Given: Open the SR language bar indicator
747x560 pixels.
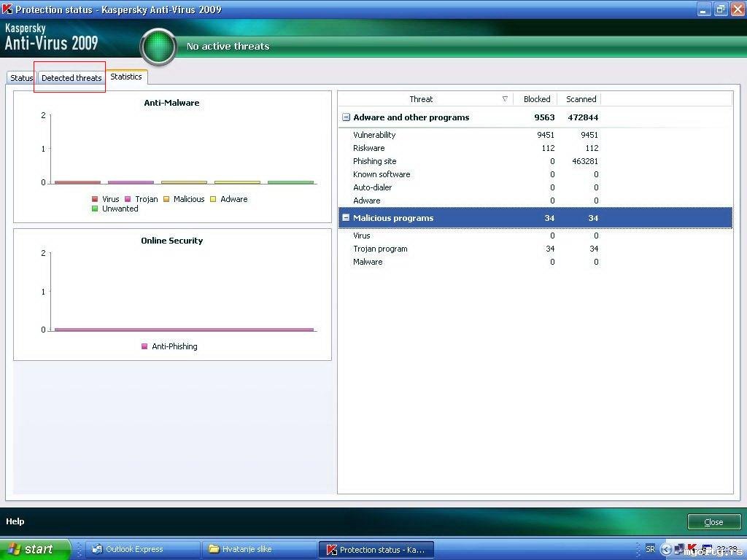Looking at the screenshot, I should 650,549.
